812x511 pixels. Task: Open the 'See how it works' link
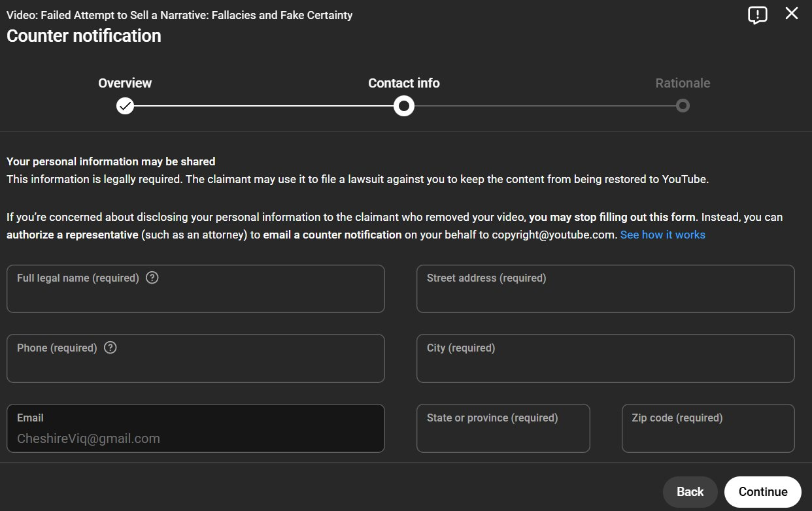[662, 235]
